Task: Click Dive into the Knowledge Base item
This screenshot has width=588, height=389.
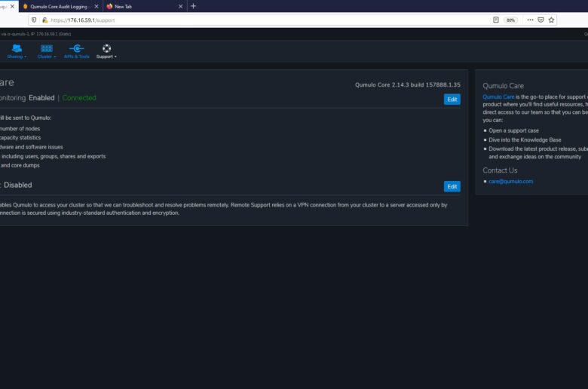Action: pyautogui.click(x=525, y=139)
